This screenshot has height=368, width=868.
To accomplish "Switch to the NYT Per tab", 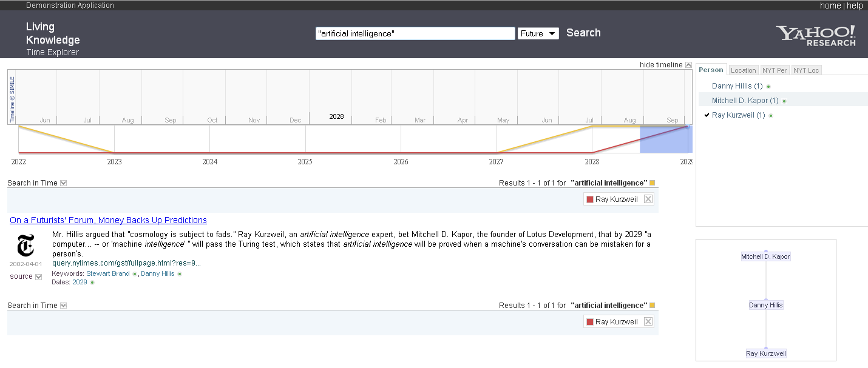I will pos(775,70).
